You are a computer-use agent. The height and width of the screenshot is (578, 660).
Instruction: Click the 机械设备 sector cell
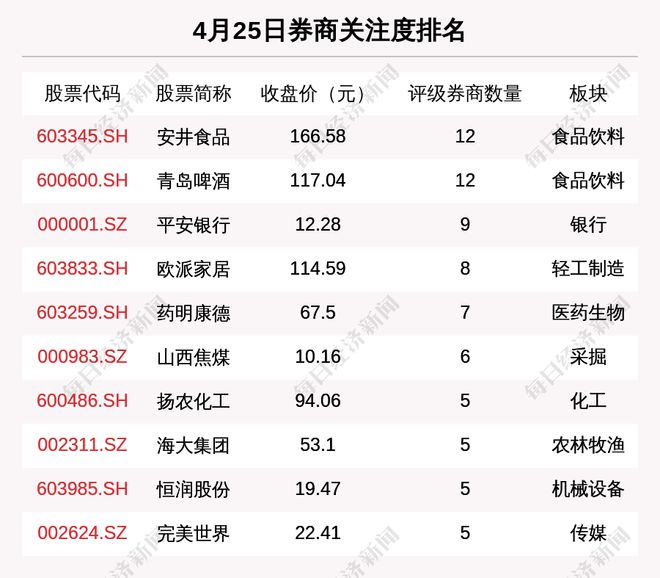pyautogui.click(x=588, y=489)
